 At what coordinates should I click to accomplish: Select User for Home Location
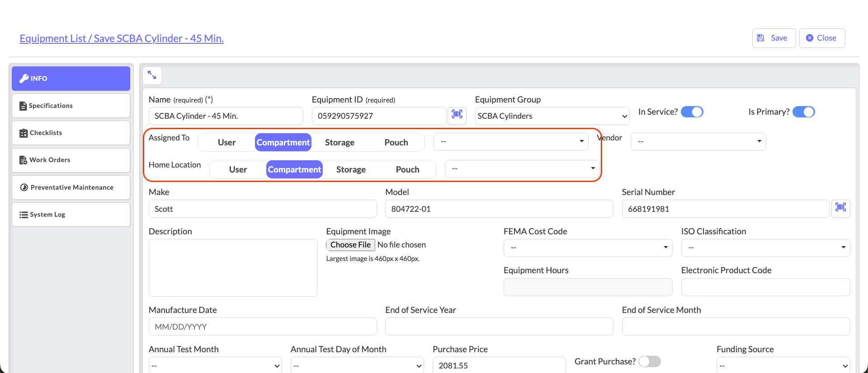coord(238,169)
